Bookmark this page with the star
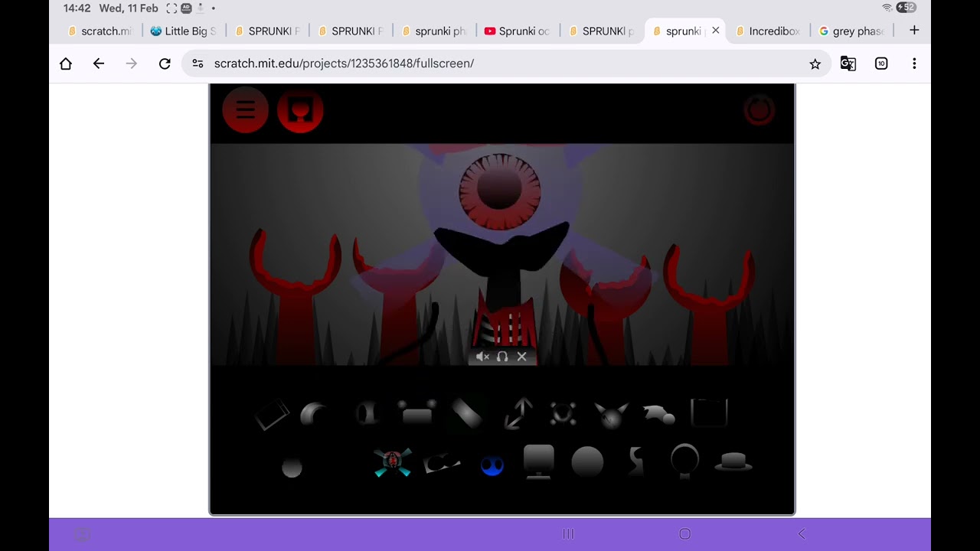The image size is (980, 551). tap(815, 64)
